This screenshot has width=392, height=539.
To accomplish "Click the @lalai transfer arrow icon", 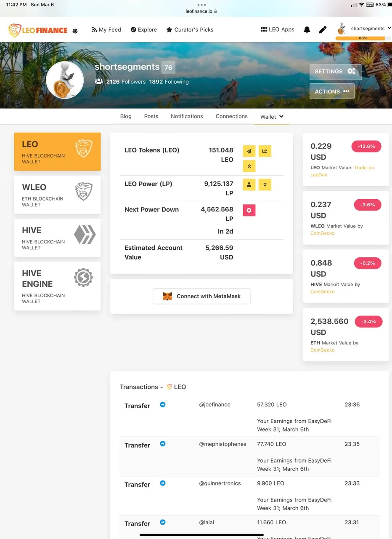I will pyautogui.click(x=163, y=522).
